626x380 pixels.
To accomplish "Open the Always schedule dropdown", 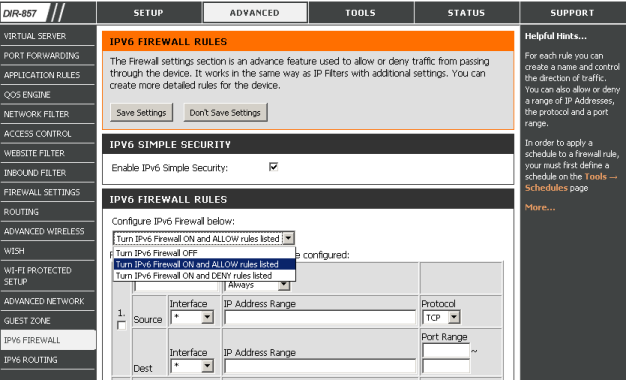I will coord(258,285).
